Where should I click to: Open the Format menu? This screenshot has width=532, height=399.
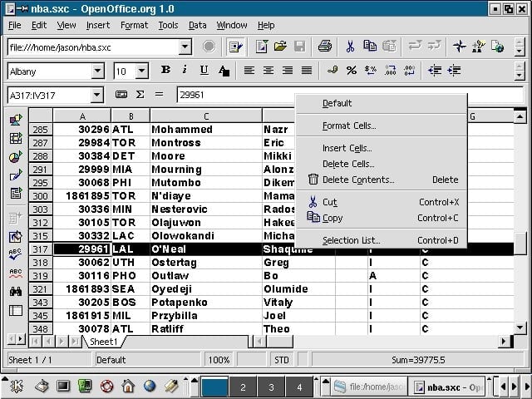tap(134, 25)
